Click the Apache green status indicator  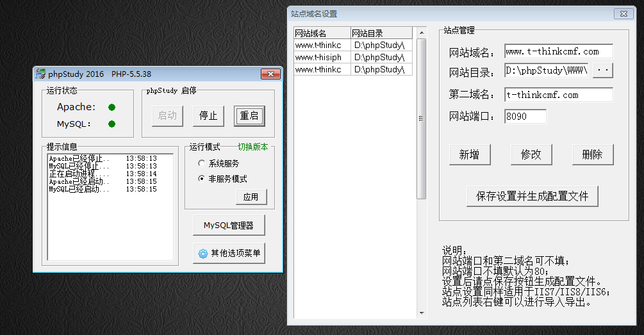[111, 107]
